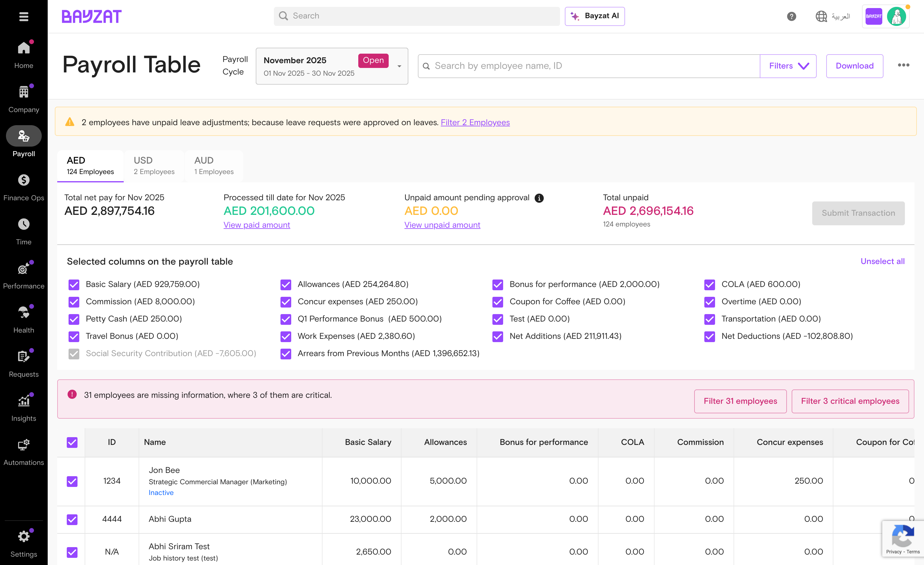
Task: Open Finance Ops dollar icon
Action: 24,180
